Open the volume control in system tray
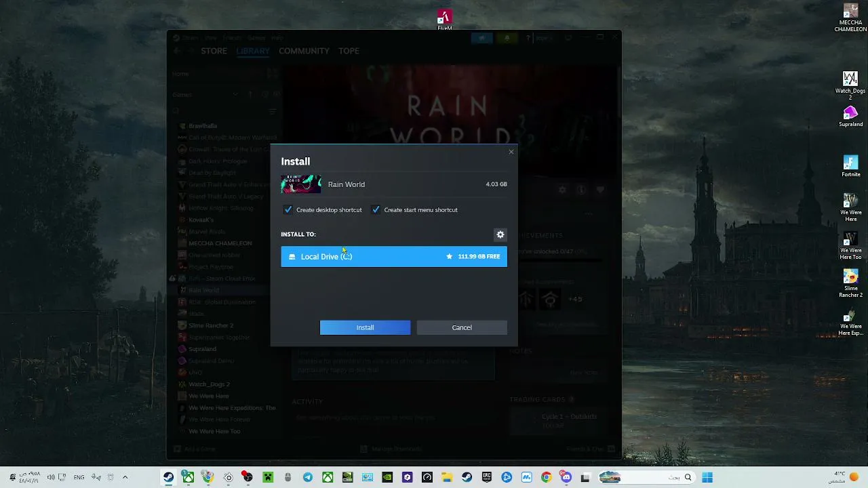This screenshot has height=488, width=868. tap(52, 478)
